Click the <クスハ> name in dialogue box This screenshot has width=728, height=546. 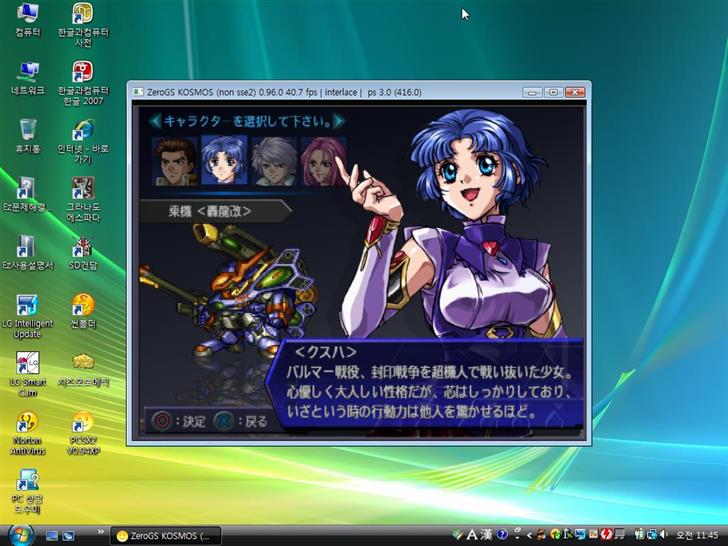[325, 352]
